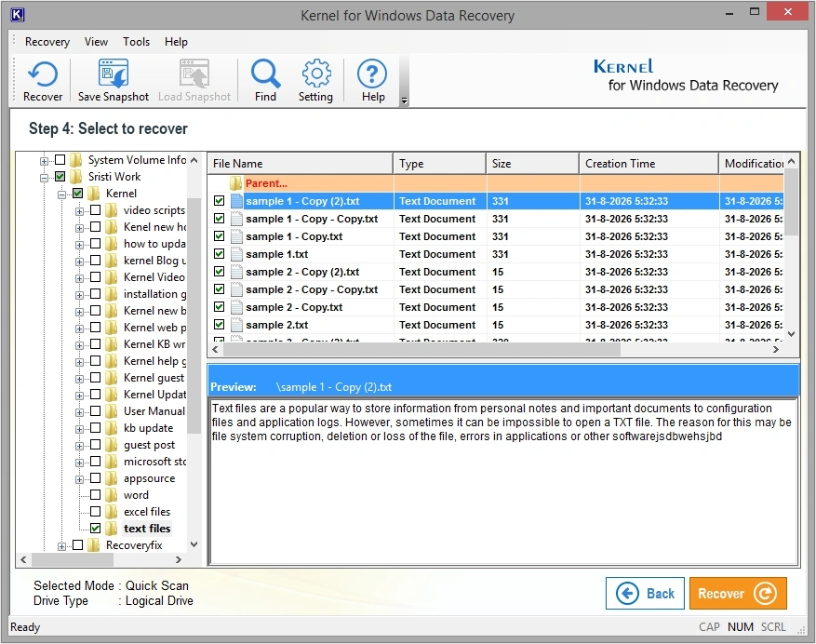Click file icon of sample 1 - Copy.txt
Screen dimensions: 816x644
pos(236,236)
